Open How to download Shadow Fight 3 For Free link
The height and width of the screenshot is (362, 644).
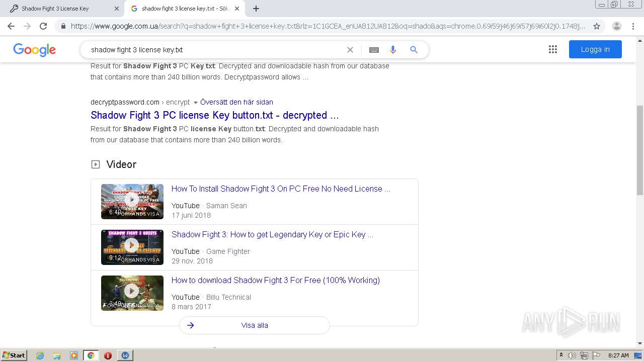(x=276, y=280)
